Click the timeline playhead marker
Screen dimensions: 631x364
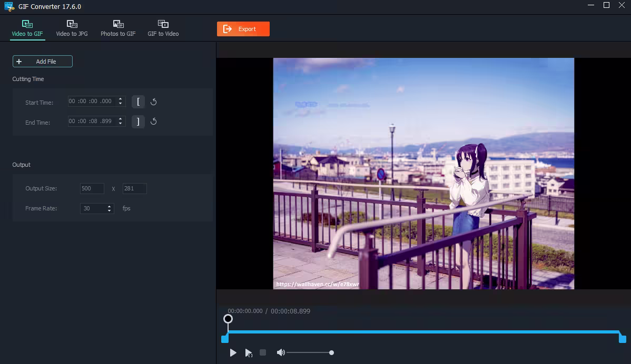pyautogui.click(x=228, y=319)
